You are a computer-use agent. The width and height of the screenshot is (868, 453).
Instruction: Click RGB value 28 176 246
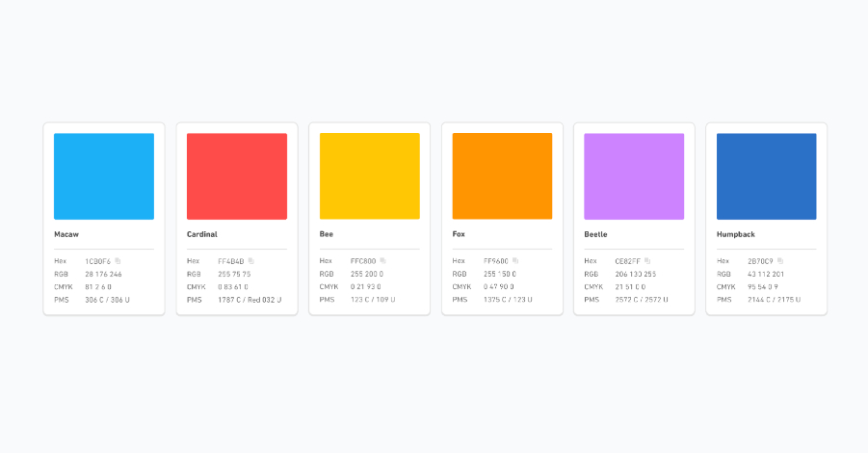(x=103, y=274)
